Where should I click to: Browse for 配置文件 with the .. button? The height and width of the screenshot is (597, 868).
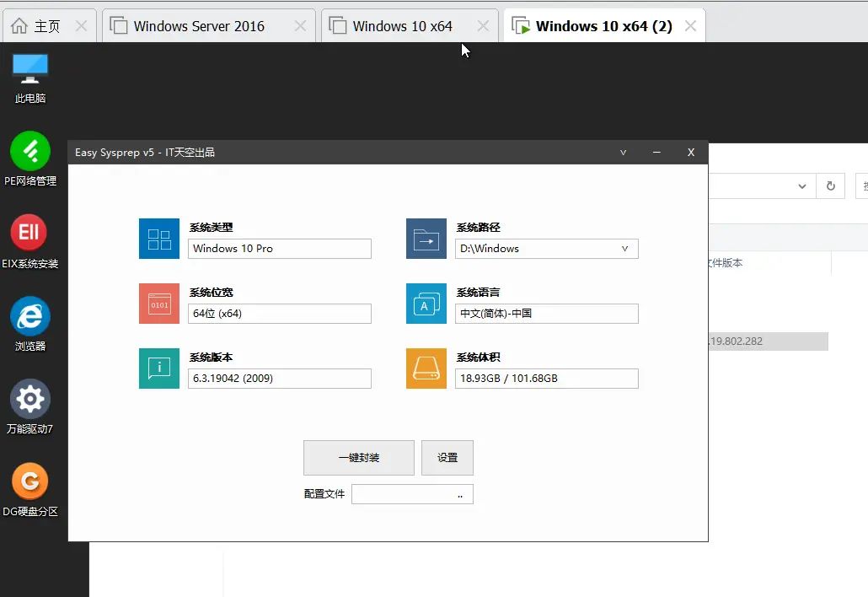coord(460,494)
